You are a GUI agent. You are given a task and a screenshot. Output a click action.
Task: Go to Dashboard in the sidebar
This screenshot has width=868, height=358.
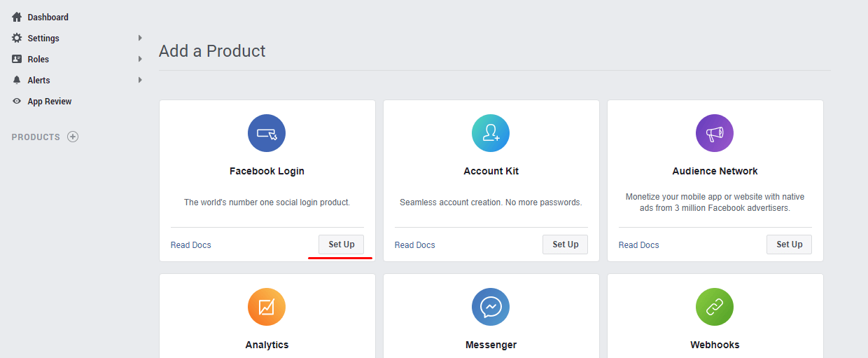tap(48, 17)
